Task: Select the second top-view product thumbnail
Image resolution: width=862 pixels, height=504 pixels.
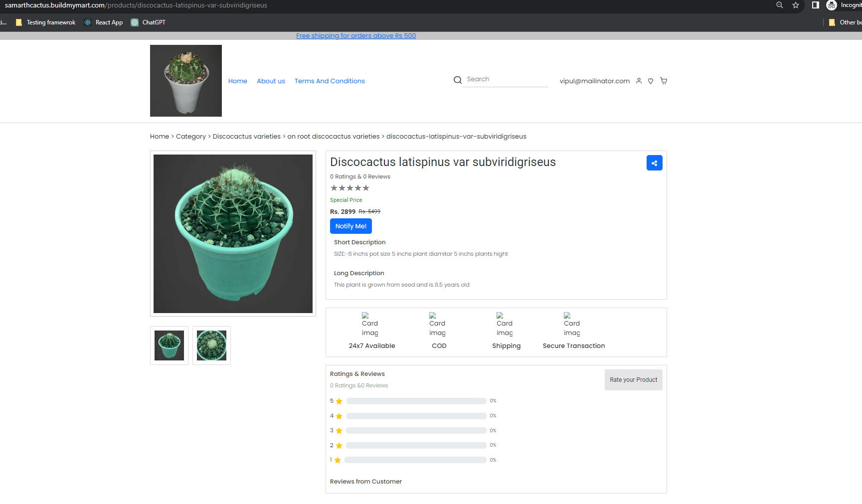Action: tap(211, 345)
